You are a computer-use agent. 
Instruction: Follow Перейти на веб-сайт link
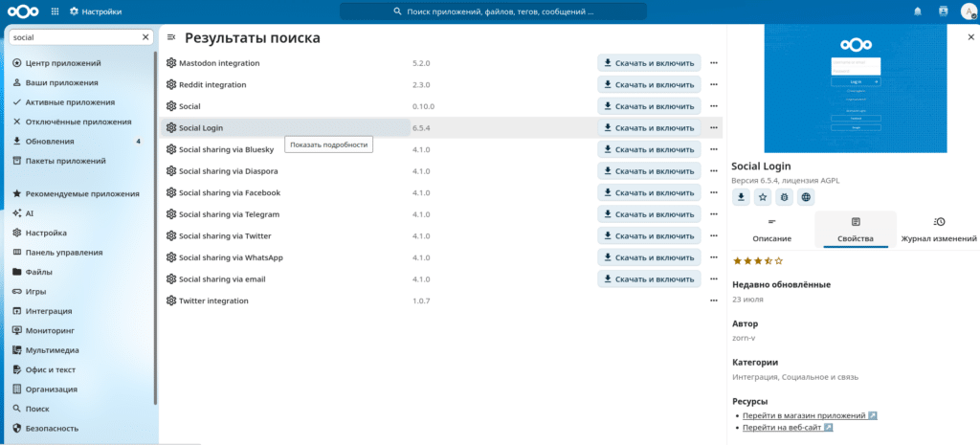point(788,428)
